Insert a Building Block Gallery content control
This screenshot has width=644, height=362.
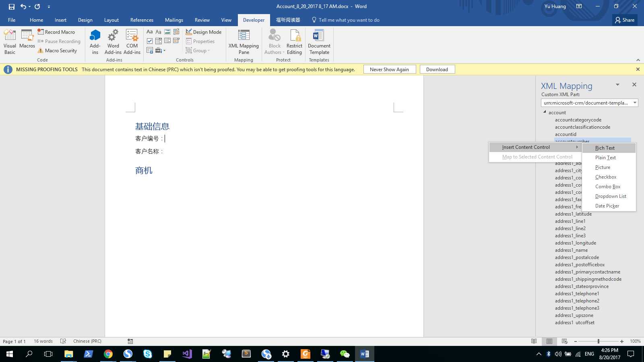click(176, 32)
